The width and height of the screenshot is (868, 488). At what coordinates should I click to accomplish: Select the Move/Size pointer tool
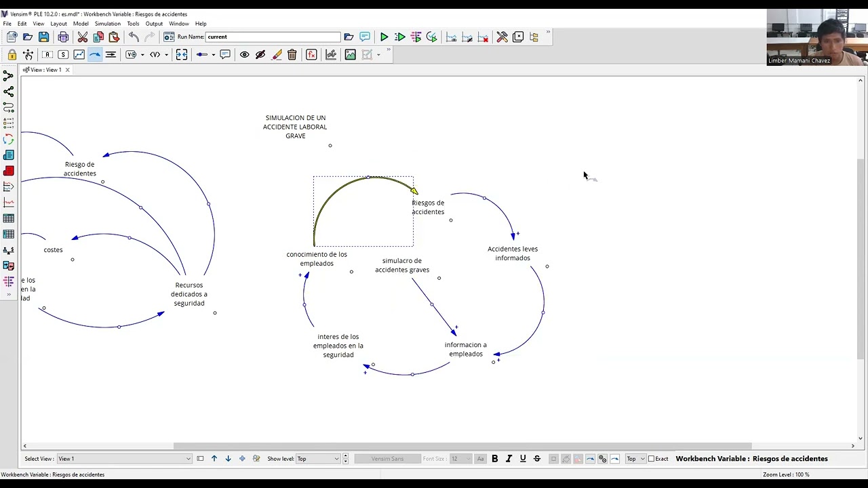point(28,55)
